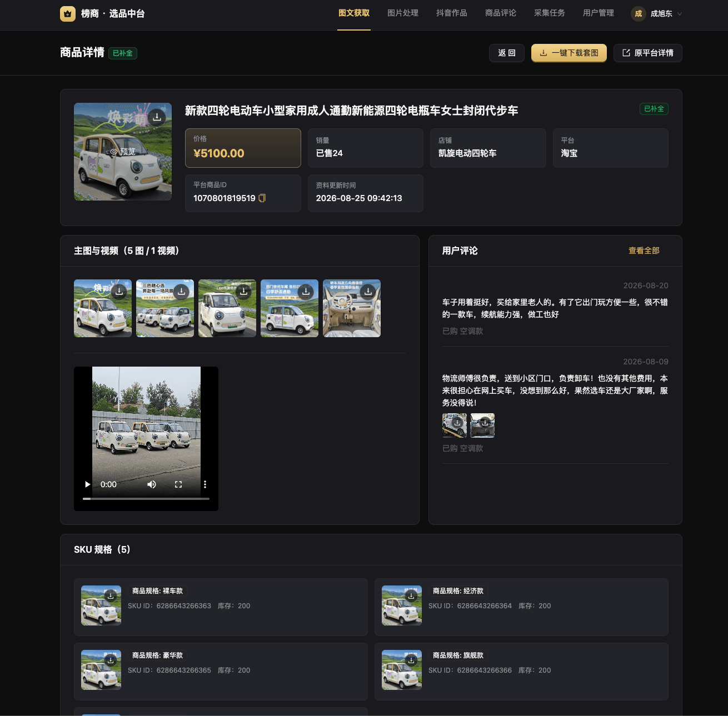Download the fifth gallery interior image
728x716 pixels.
[368, 292]
